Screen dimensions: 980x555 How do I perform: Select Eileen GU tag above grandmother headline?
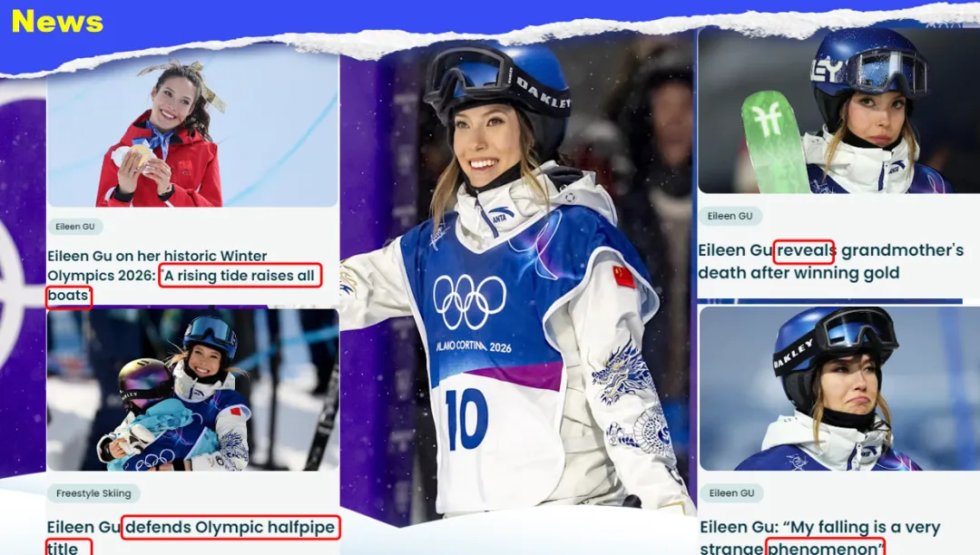(730, 216)
